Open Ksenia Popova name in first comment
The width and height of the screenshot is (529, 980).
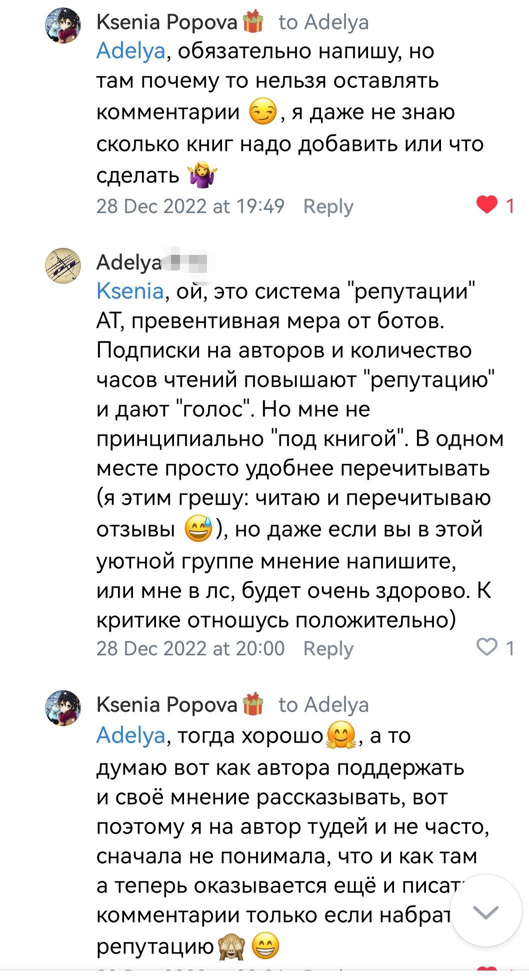[x=166, y=22]
